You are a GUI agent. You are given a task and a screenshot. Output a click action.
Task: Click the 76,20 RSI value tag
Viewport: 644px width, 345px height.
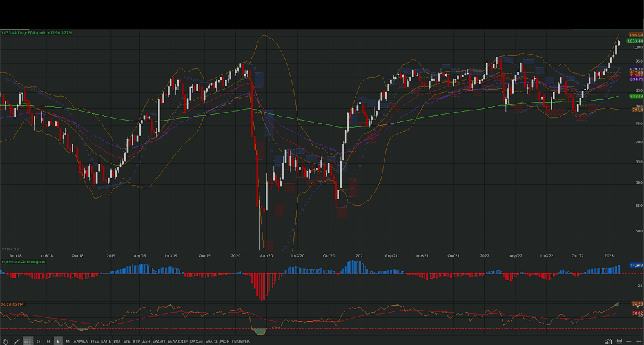[637, 304]
